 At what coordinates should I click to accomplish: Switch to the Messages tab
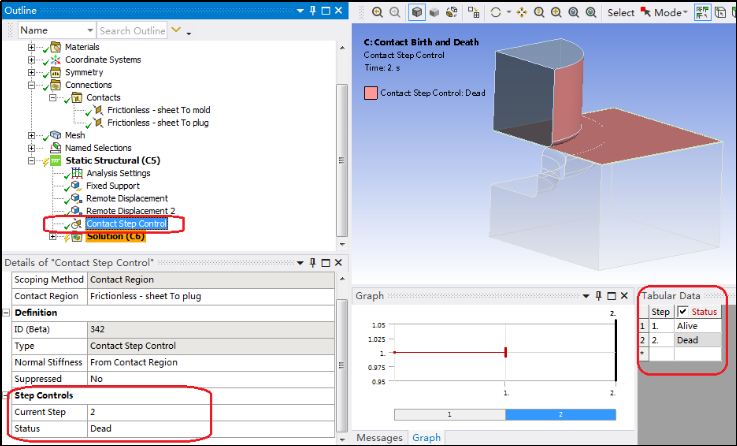point(380,438)
